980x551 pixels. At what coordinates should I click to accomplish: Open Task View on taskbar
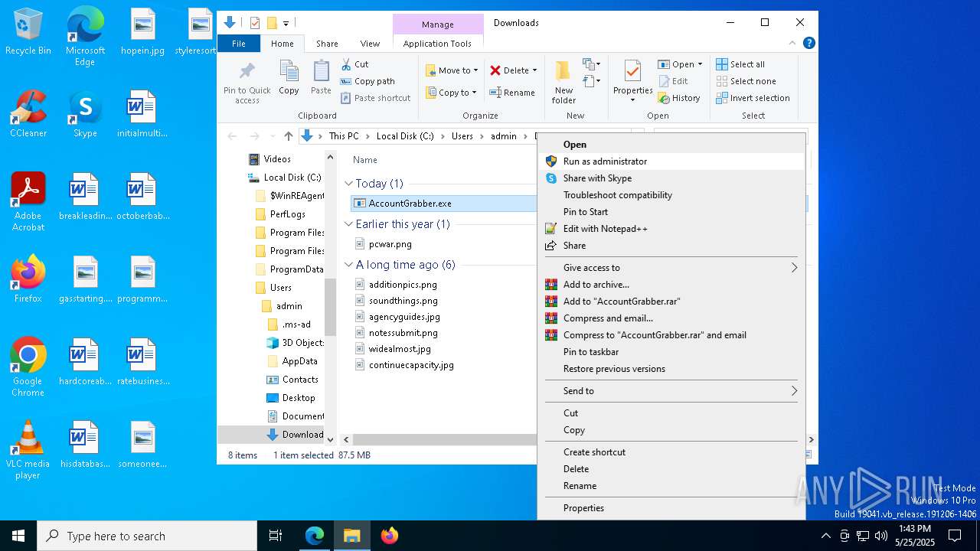[x=276, y=536]
